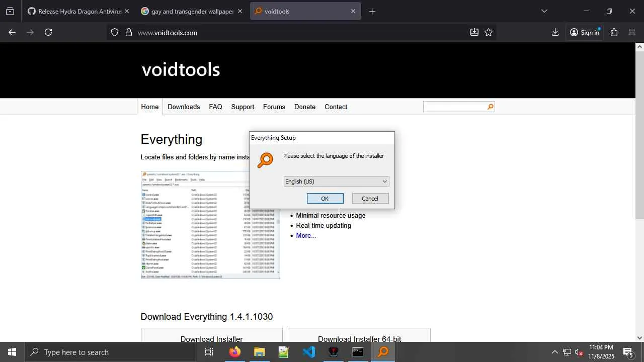Open the browser Downloads panel
The width and height of the screenshot is (644, 362).
pos(555,32)
